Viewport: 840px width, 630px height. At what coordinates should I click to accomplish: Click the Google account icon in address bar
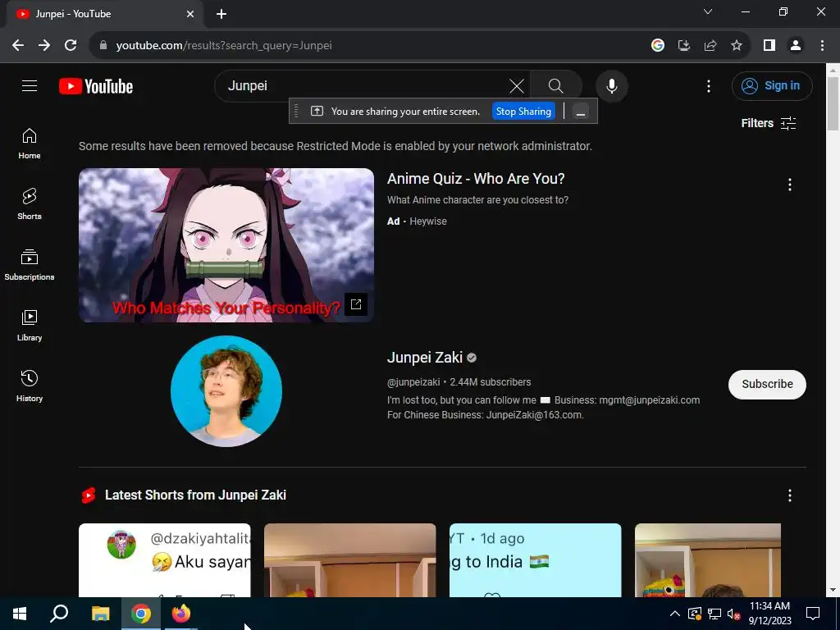[658, 46]
